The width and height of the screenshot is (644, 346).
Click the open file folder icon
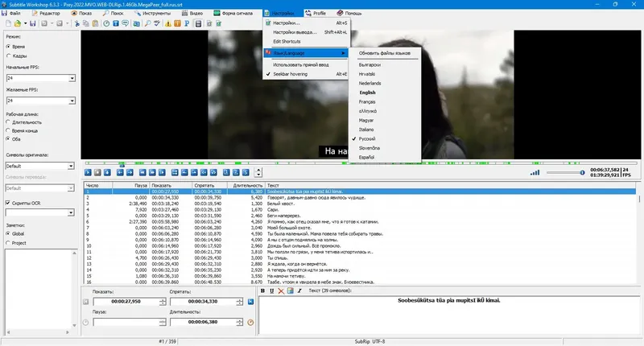[18, 23]
